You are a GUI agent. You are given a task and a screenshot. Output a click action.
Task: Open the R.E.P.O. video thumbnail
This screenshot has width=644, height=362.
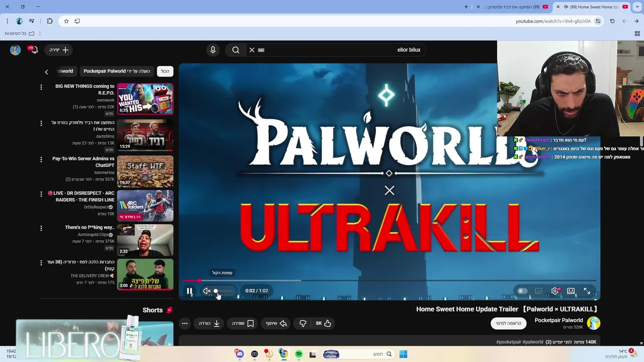[x=145, y=99]
